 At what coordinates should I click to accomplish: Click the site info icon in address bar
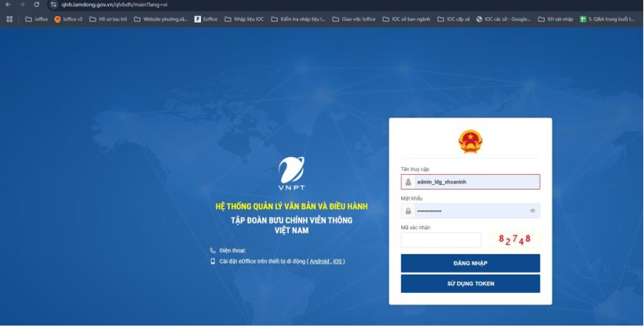[x=53, y=5]
